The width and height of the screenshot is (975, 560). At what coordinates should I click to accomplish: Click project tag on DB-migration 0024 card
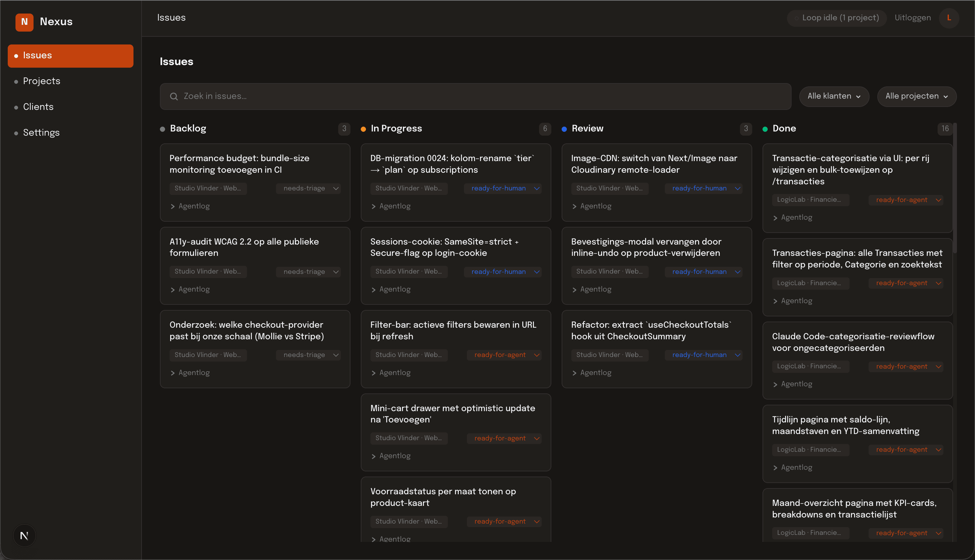click(409, 188)
